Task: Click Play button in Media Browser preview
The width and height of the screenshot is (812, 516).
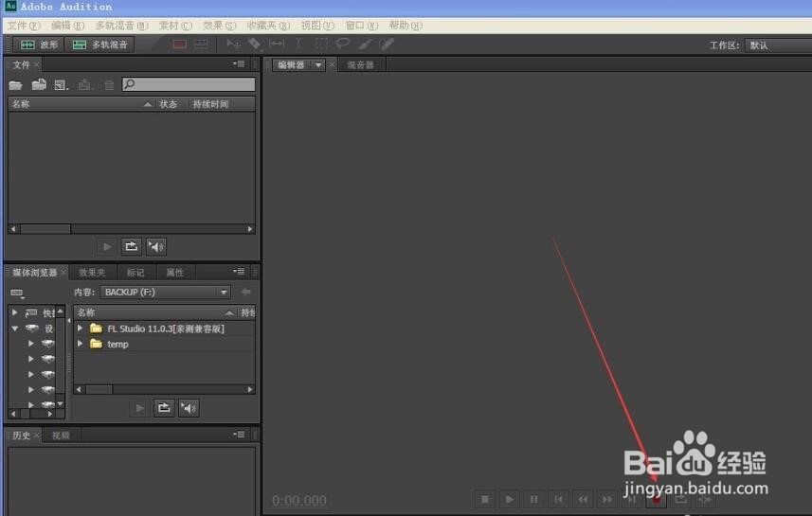Action: pos(140,408)
